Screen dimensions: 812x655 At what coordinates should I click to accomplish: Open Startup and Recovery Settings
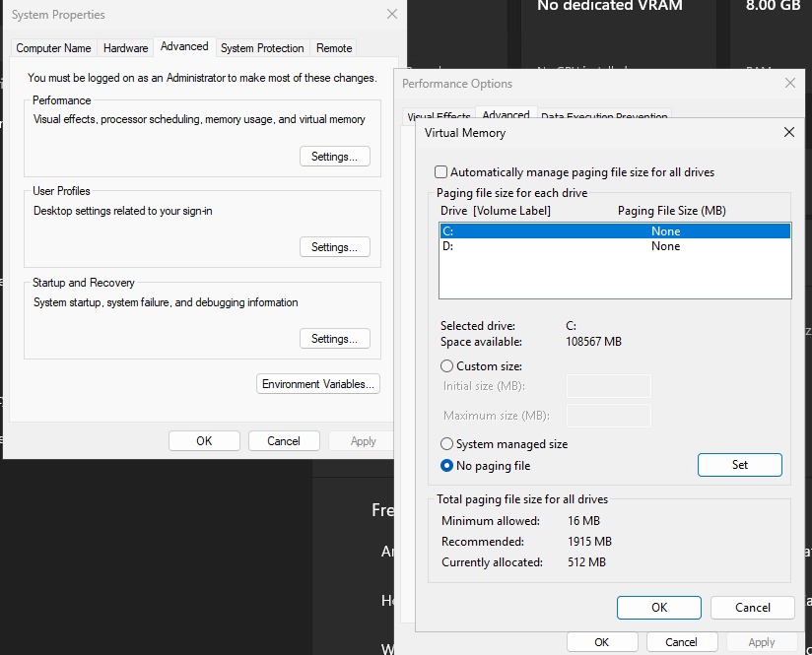[x=334, y=339]
